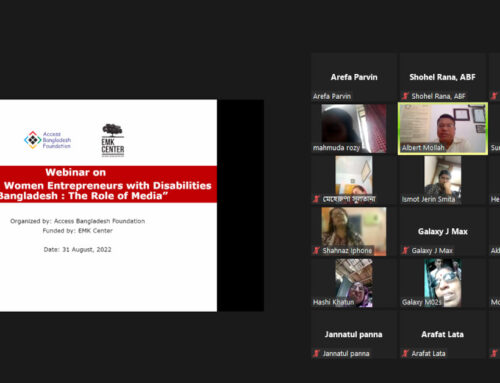This screenshot has height=383, width=500.
Task: Click small 'Arefa Parvin' label at tile bottom
Action: pos(332,96)
